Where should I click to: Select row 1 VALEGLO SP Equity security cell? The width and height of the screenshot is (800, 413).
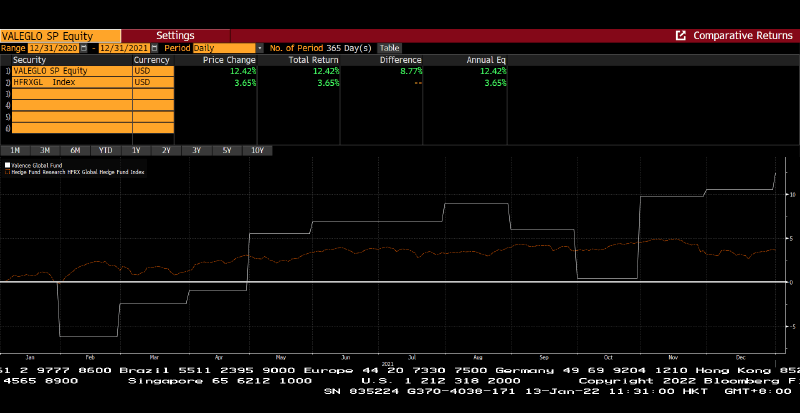[x=72, y=71]
